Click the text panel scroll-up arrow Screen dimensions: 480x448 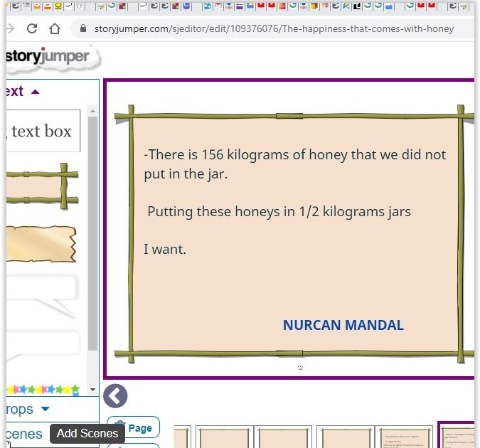click(x=92, y=111)
